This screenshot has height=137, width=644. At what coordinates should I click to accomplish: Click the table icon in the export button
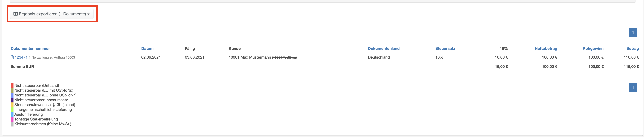pyautogui.click(x=15, y=14)
